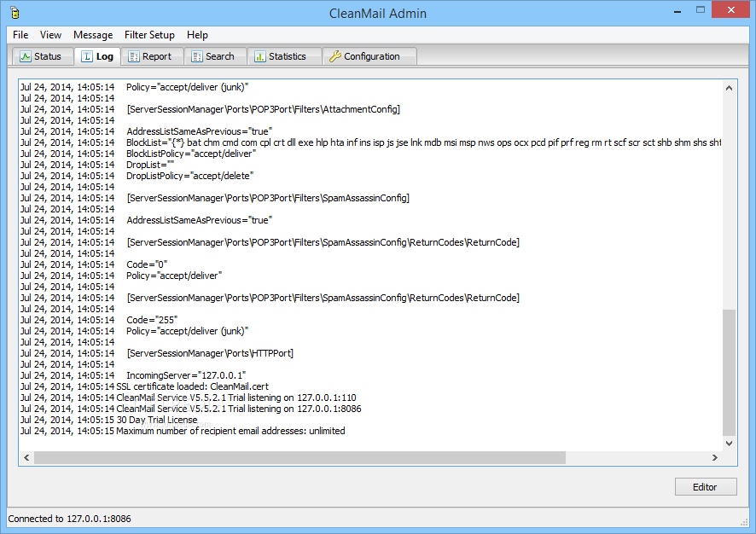Screen dimensions: 756x534
Task: Switch to the Statistics tab
Action: coord(284,57)
